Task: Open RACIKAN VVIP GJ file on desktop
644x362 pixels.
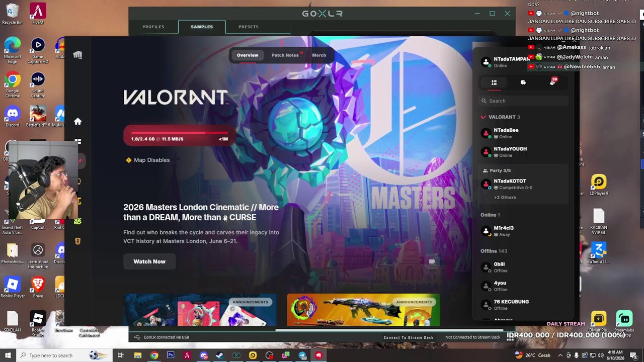Action: pos(598,221)
